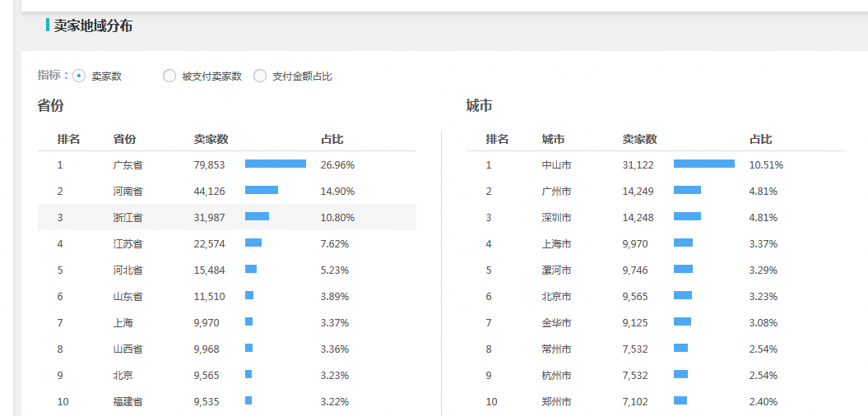Viewport: 868px width, 416px height.
Task: Click 上海市 in the city table
Action: pos(557,244)
